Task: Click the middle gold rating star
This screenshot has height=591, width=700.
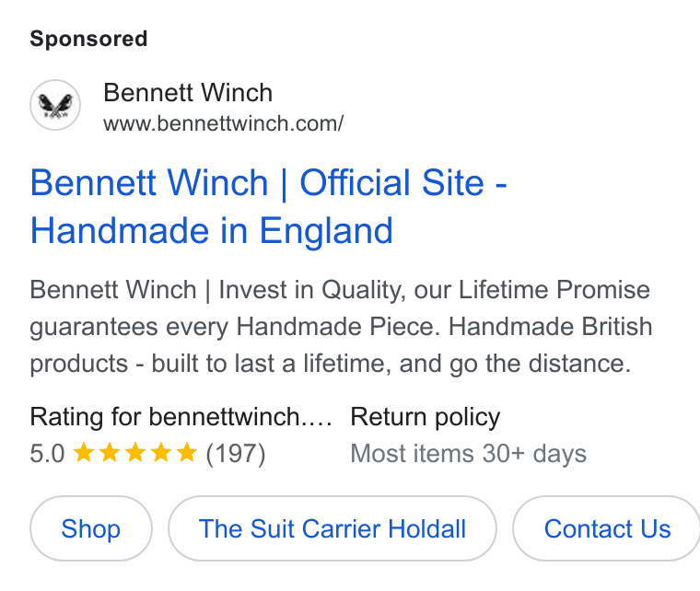Action: tap(134, 453)
